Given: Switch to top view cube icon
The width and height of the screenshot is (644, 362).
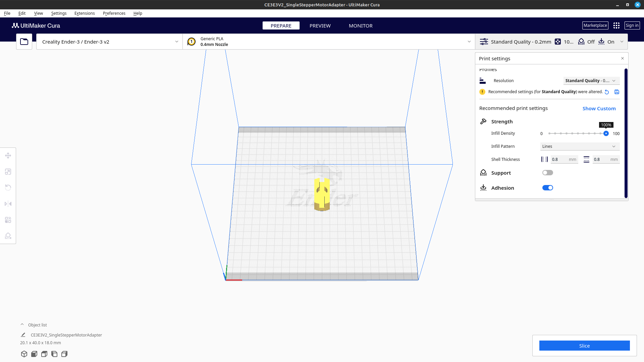Looking at the screenshot, I should click(x=44, y=354).
